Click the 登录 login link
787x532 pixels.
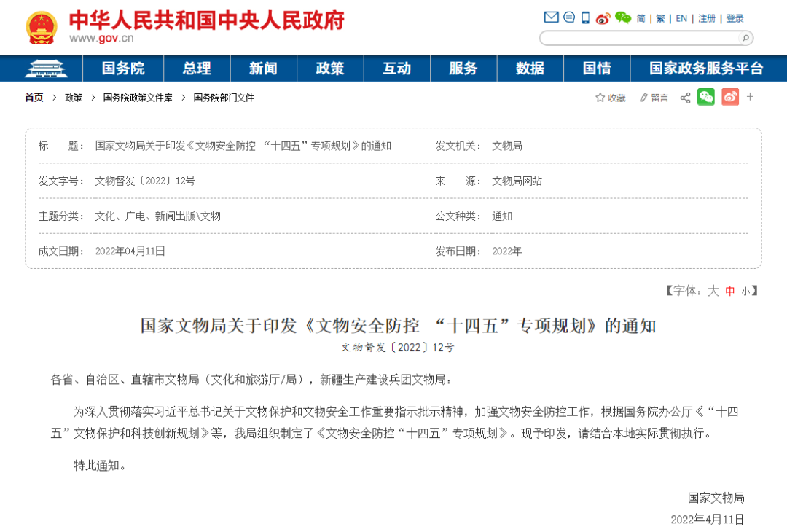(x=735, y=18)
